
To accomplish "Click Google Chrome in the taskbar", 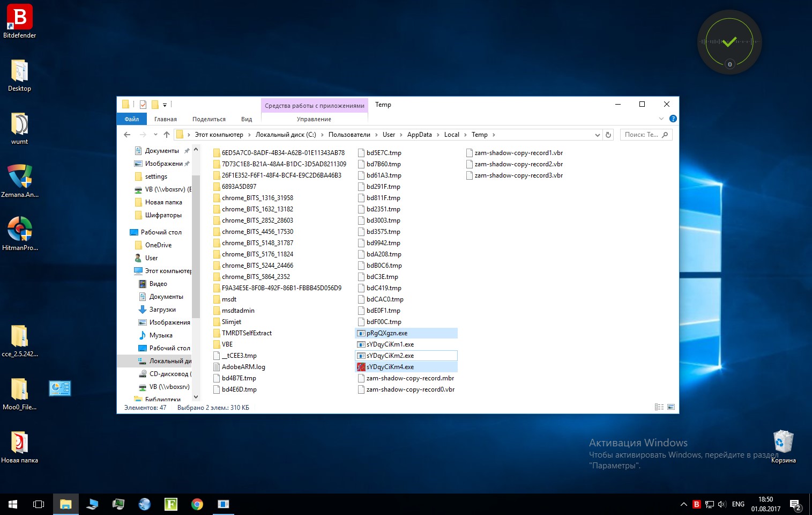I will click(197, 504).
